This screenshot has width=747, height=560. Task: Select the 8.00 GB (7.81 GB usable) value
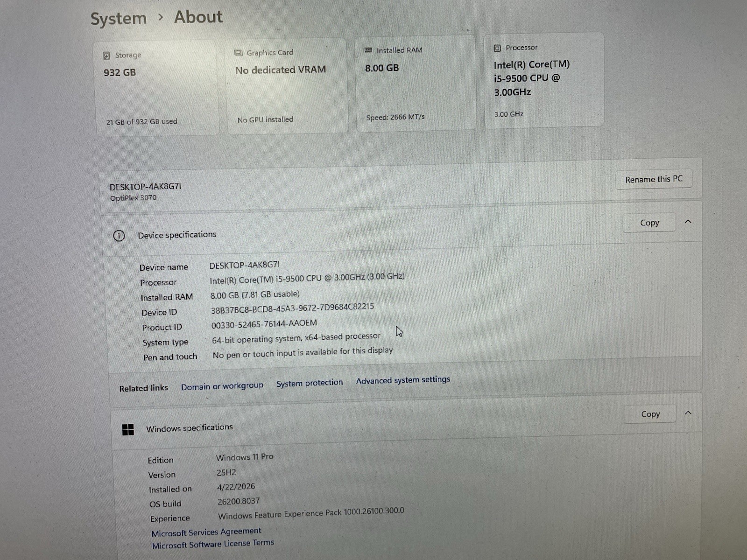pyautogui.click(x=255, y=295)
